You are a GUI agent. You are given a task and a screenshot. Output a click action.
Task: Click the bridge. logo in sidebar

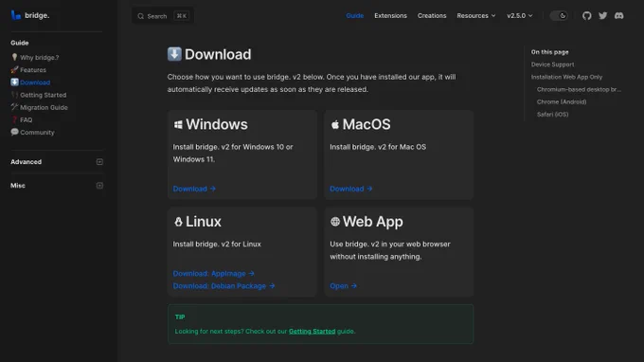point(30,15)
